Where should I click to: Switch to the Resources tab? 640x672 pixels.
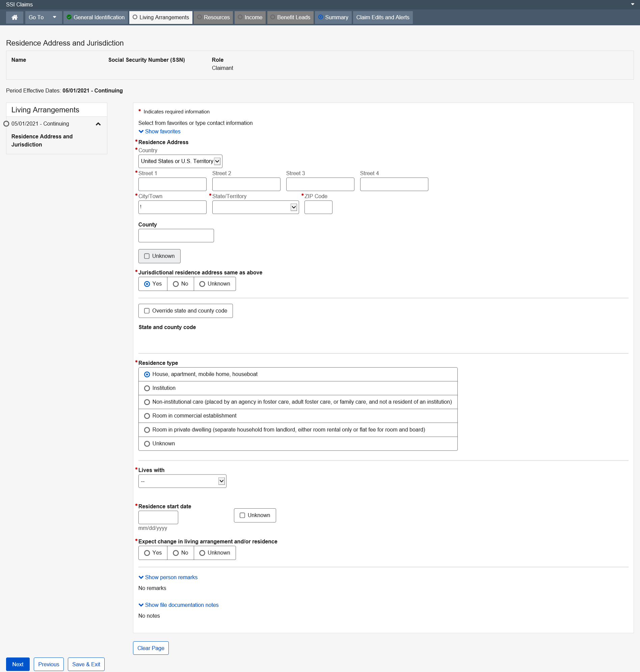point(213,18)
